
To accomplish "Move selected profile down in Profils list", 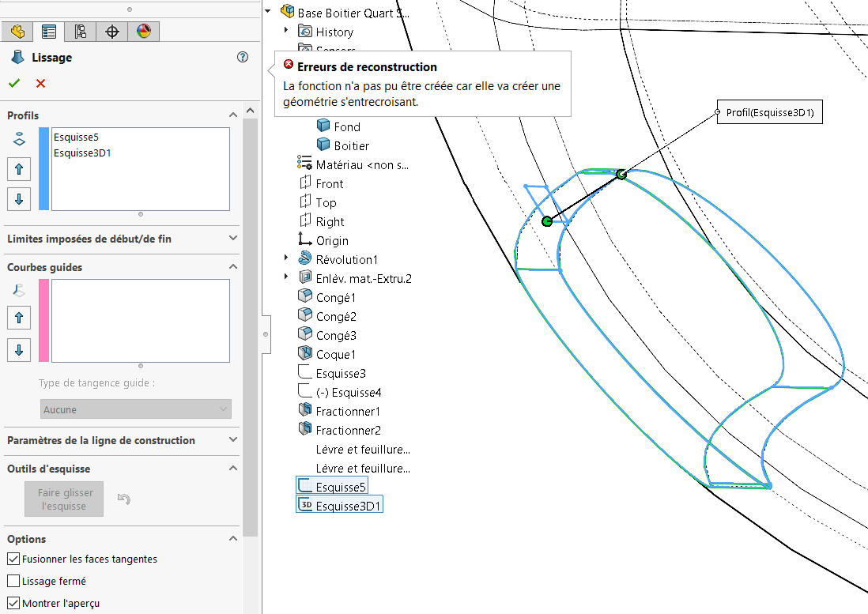I will point(19,199).
